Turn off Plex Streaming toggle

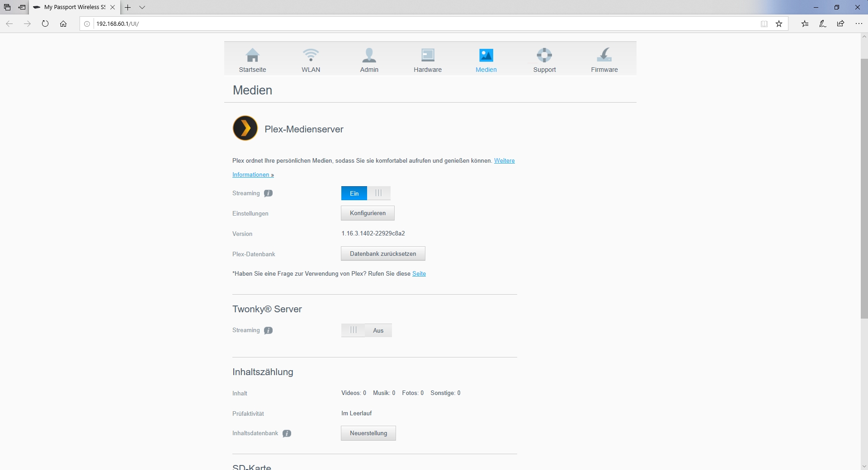366,193
